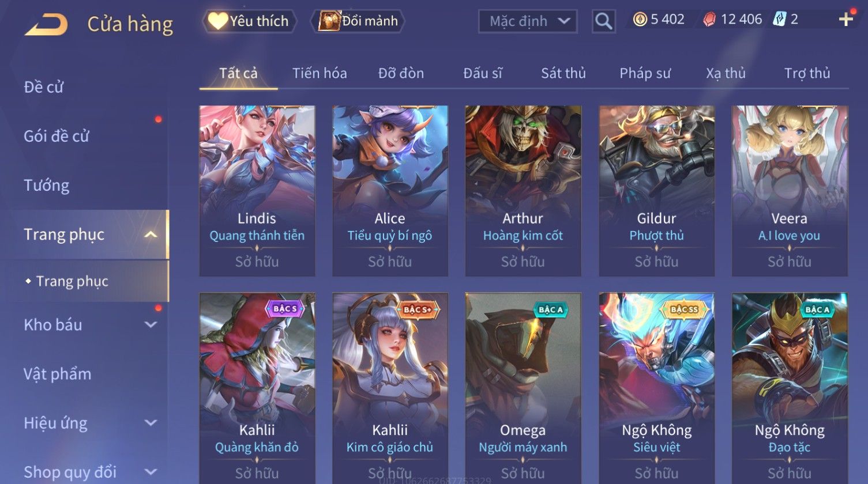Open the Mặc định sort dropdown
Viewport: 868px width, 484px height.
(528, 21)
